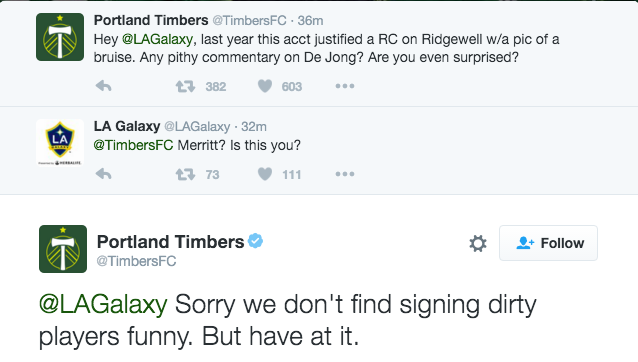The width and height of the screenshot is (638, 362).
Task: Retweet the LA Galaxy tweet with 73 retweets
Action: [185, 174]
